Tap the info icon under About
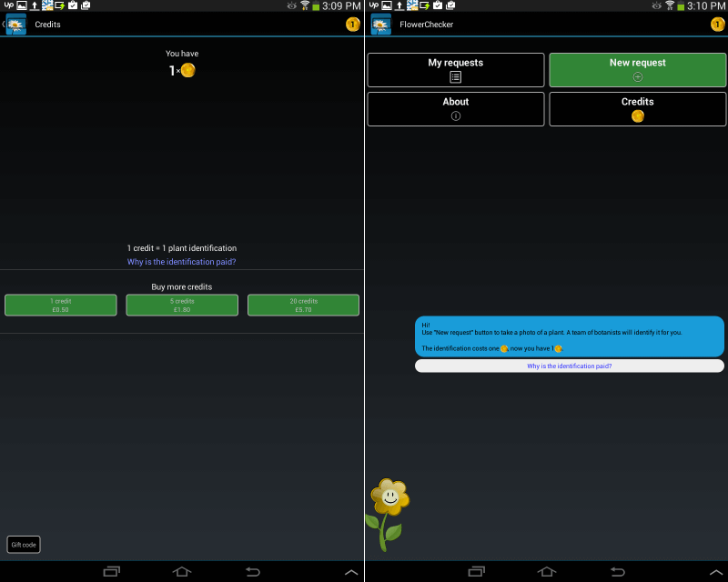 456,116
